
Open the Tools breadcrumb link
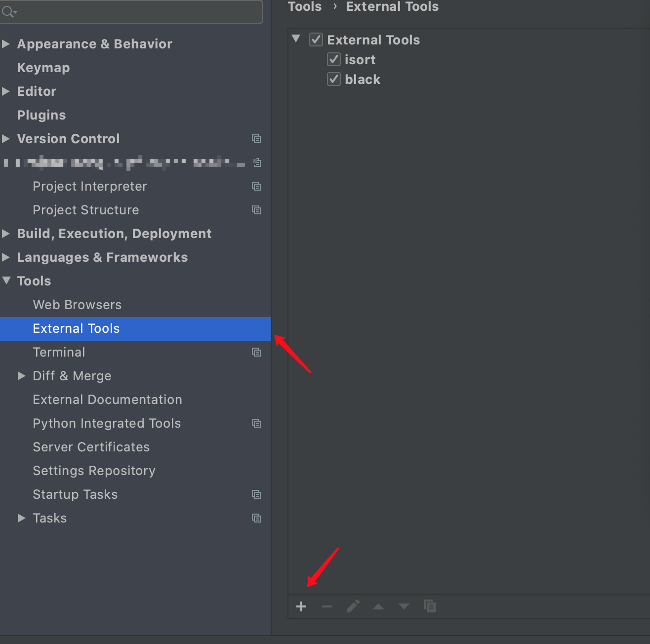(304, 6)
